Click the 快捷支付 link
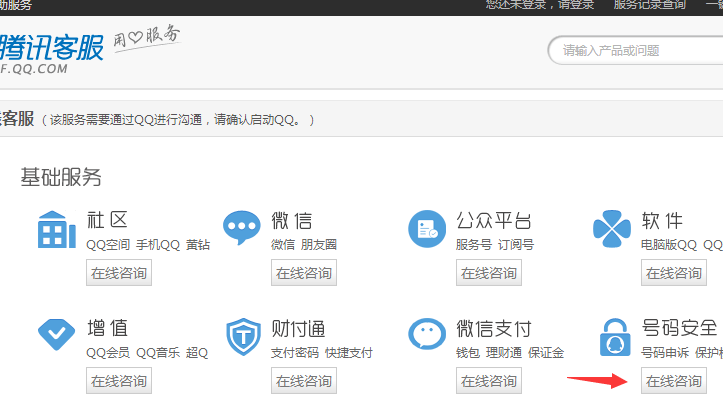Screen dimensions: 723x408 pos(349,353)
